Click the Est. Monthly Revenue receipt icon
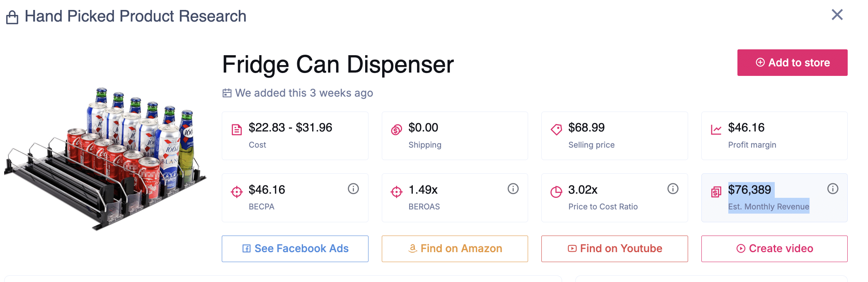The height and width of the screenshot is (282, 868). (x=716, y=192)
